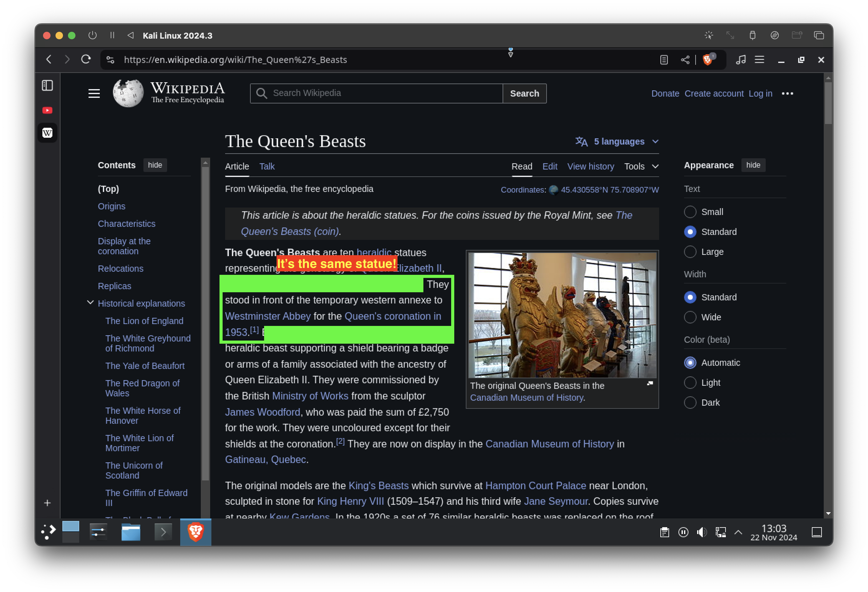This screenshot has width=868, height=592.
Task: Click the share icon in address bar
Action: coord(685,60)
